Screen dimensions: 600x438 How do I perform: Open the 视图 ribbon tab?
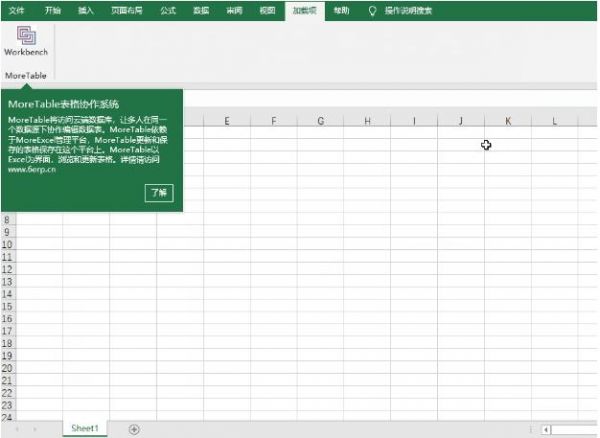[267, 11]
